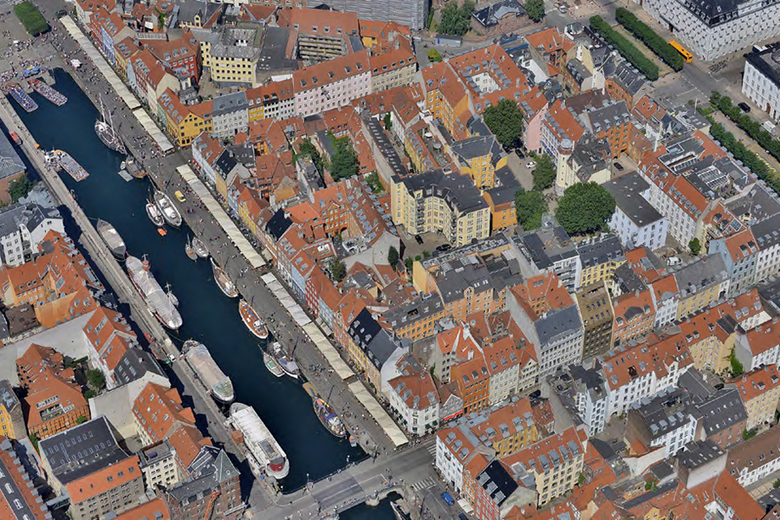
Task: Click the large white ferry near the bridge
Action: point(259,440)
